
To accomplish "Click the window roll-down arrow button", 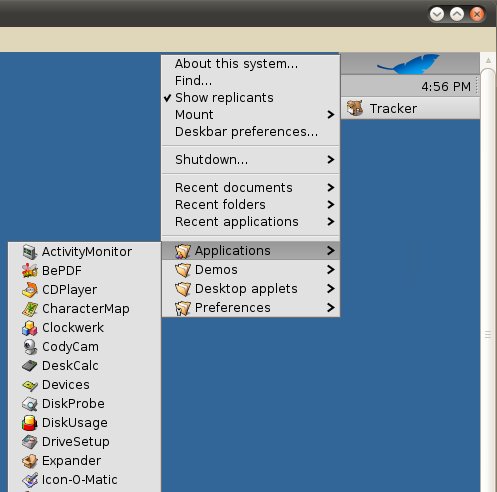I will tap(437, 14).
